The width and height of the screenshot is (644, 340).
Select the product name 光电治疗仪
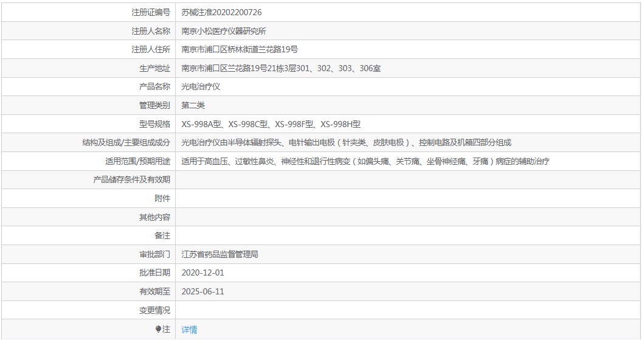(x=201, y=86)
